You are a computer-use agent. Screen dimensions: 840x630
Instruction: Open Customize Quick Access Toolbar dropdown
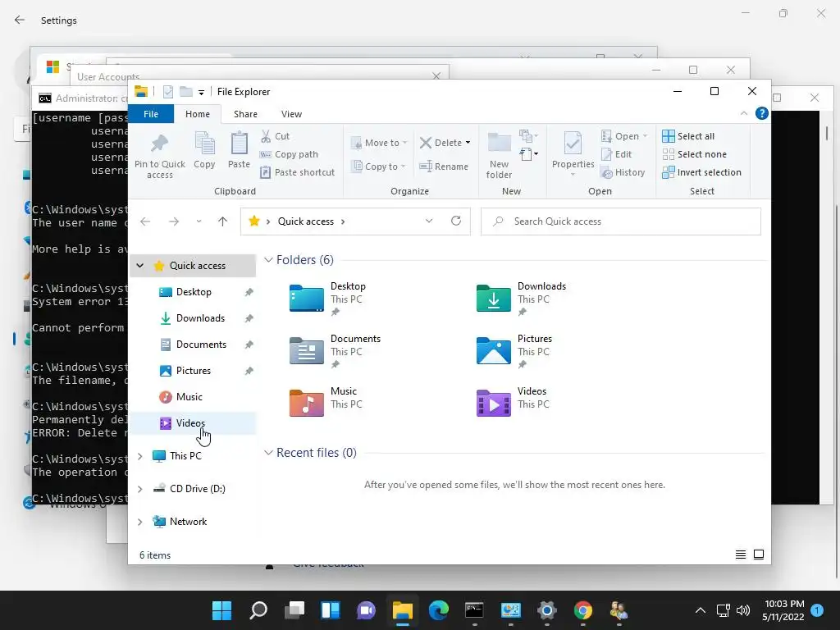click(x=202, y=92)
